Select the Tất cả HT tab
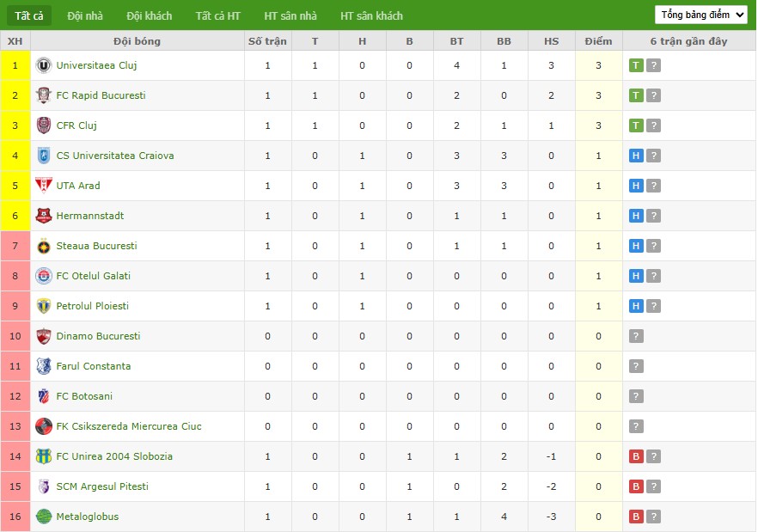Screen dimensions: 758x532 pyautogui.click(x=218, y=16)
